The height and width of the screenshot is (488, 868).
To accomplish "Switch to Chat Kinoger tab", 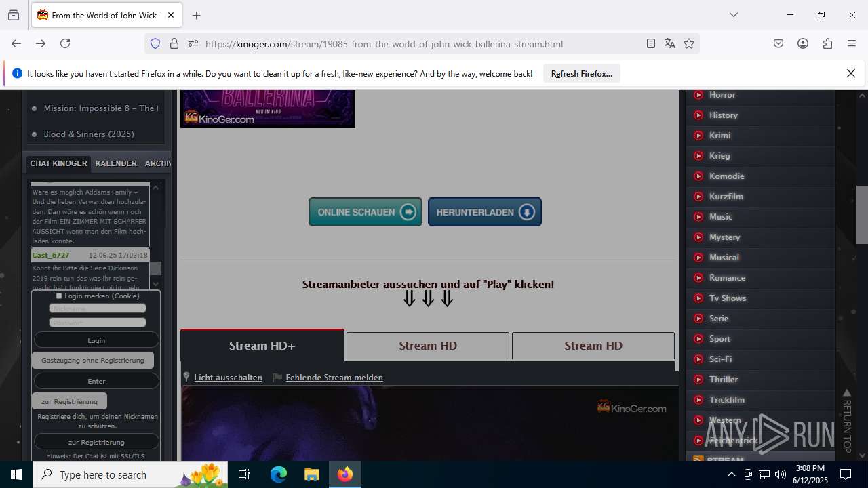I will [58, 163].
